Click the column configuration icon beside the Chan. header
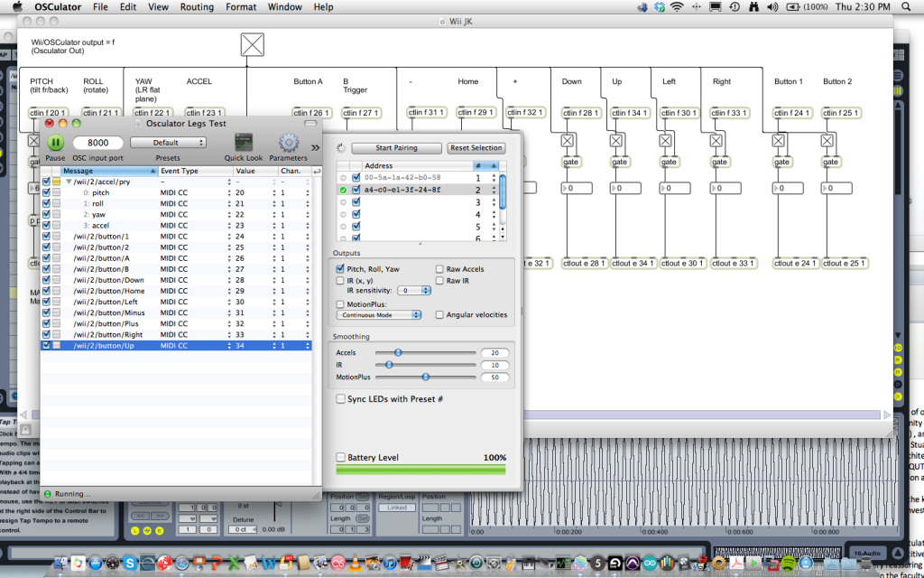Viewport: 924px width, 578px height. tap(317, 171)
